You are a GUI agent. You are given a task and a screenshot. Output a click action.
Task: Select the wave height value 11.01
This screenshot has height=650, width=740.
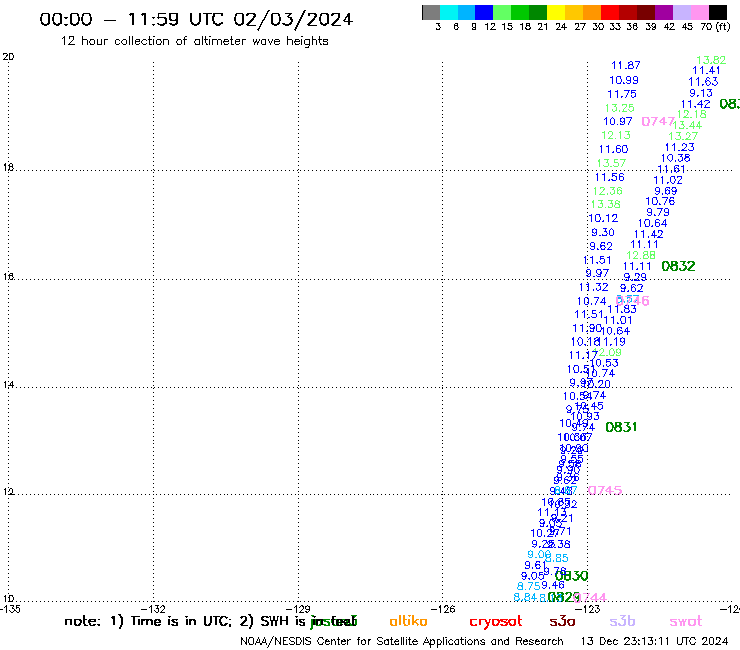tap(618, 321)
